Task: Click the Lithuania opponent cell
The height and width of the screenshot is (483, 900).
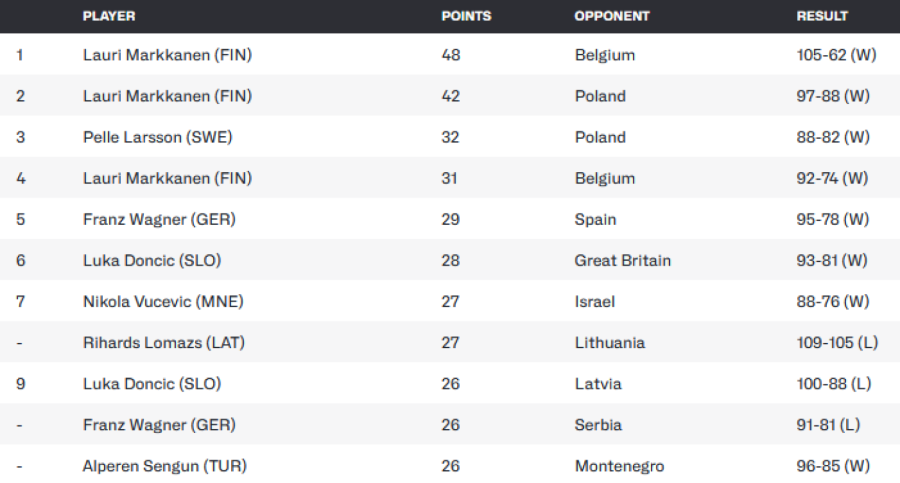Action: pyautogui.click(x=610, y=342)
